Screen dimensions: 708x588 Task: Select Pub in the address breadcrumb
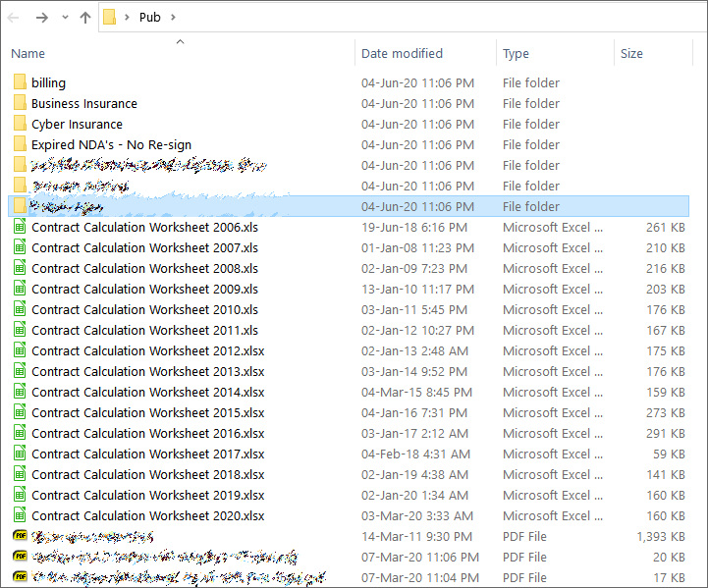tap(149, 17)
